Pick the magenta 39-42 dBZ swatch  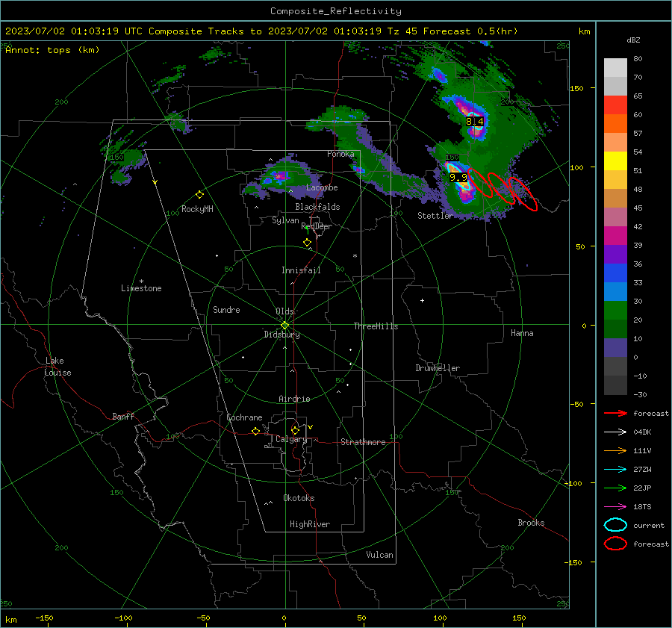coord(615,236)
